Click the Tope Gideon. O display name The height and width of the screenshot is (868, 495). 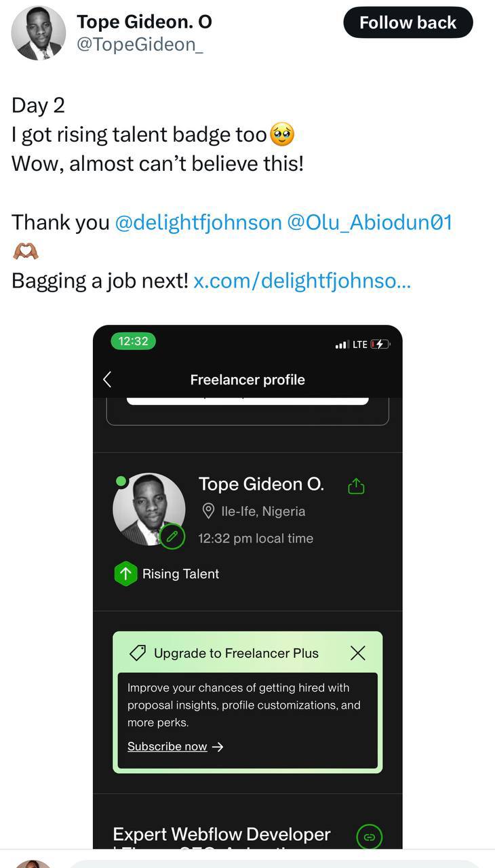click(144, 22)
